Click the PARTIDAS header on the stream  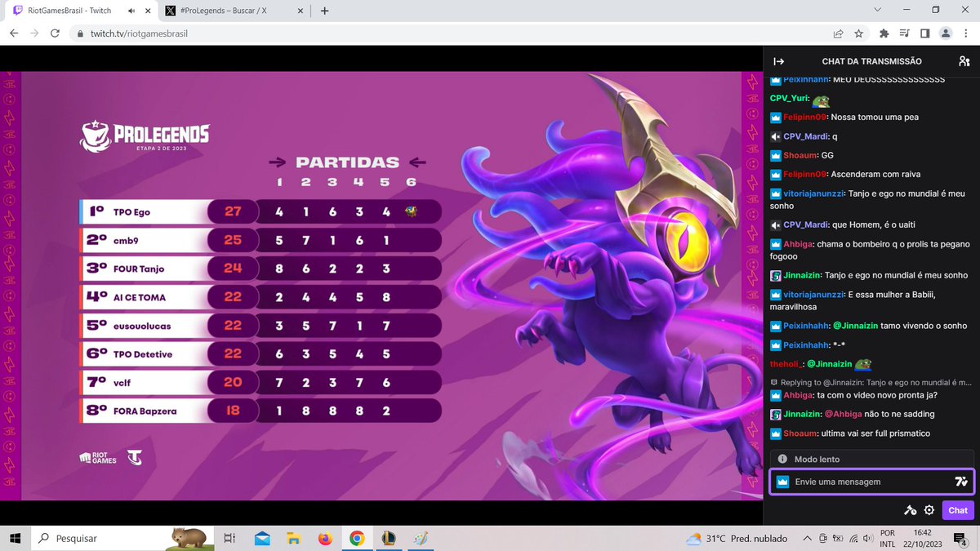[x=348, y=162]
